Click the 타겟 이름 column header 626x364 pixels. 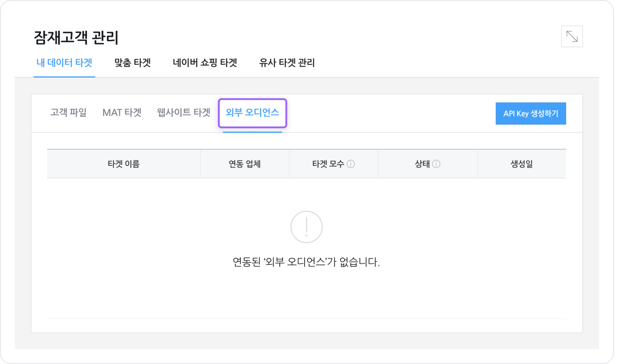(123, 164)
